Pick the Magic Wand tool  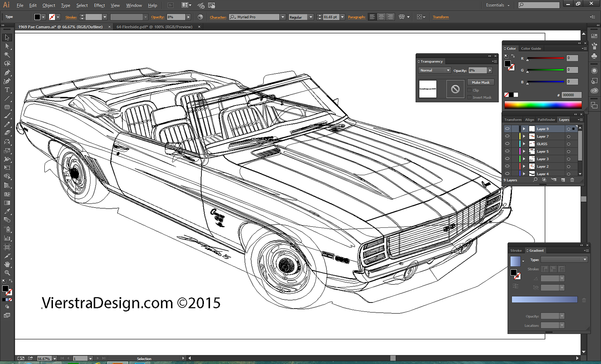tap(7, 55)
